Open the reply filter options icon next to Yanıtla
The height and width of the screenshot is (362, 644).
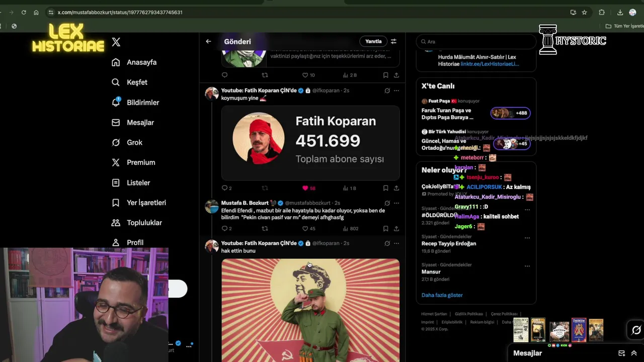(393, 41)
